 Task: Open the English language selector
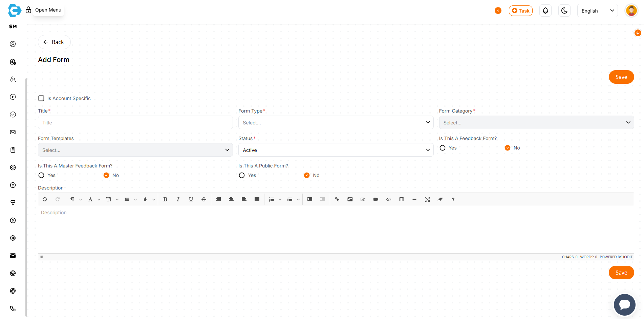tap(597, 11)
